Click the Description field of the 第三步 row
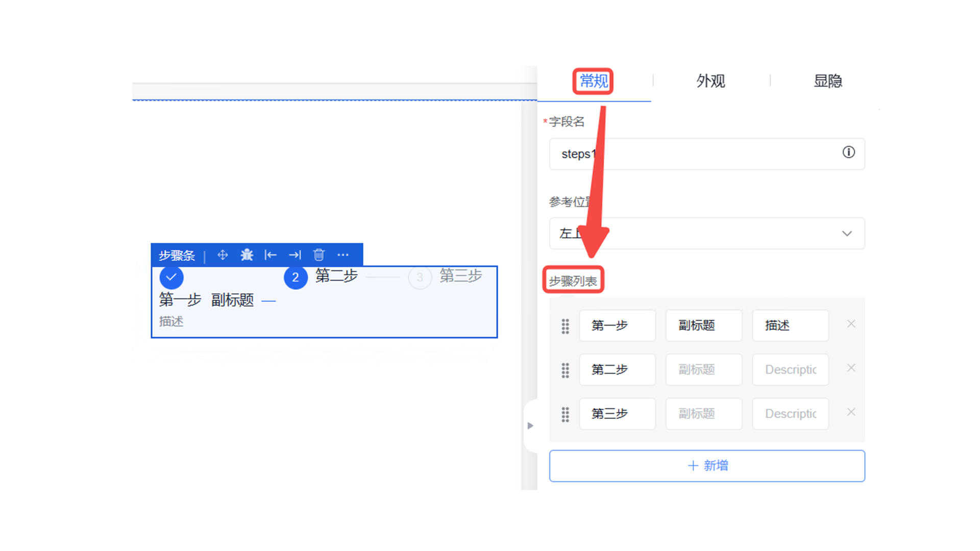The image size is (980, 551). click(791, 414)
